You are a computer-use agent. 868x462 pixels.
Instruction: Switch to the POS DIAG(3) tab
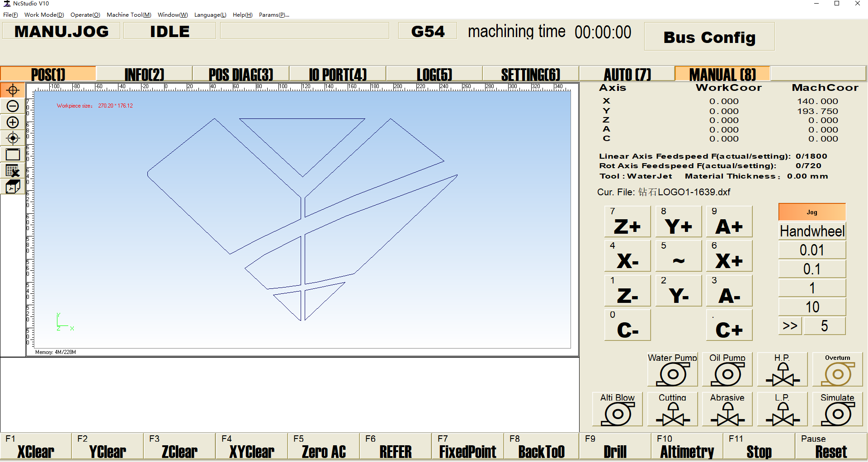tap(241, 74)
